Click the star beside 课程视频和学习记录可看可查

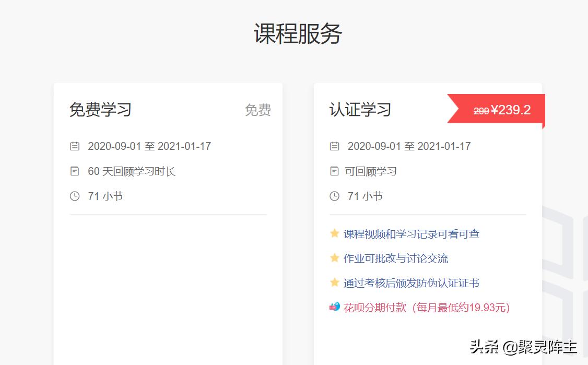(334, 234)
